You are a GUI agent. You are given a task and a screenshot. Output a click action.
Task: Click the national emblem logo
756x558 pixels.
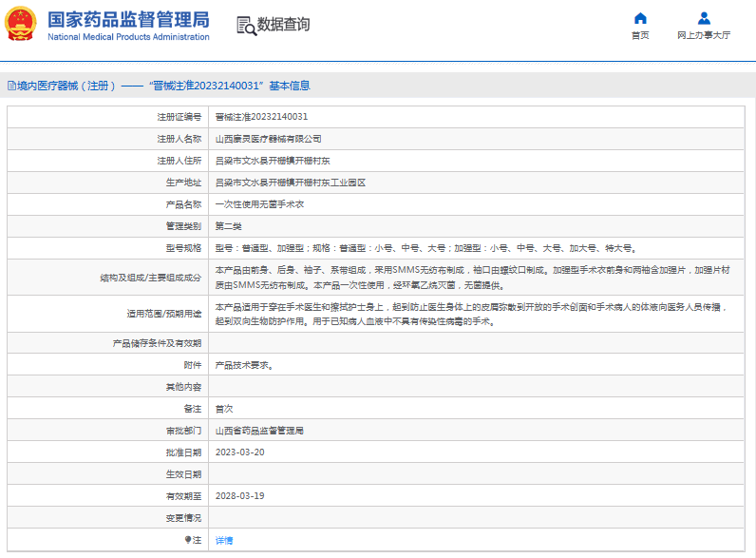21,23
